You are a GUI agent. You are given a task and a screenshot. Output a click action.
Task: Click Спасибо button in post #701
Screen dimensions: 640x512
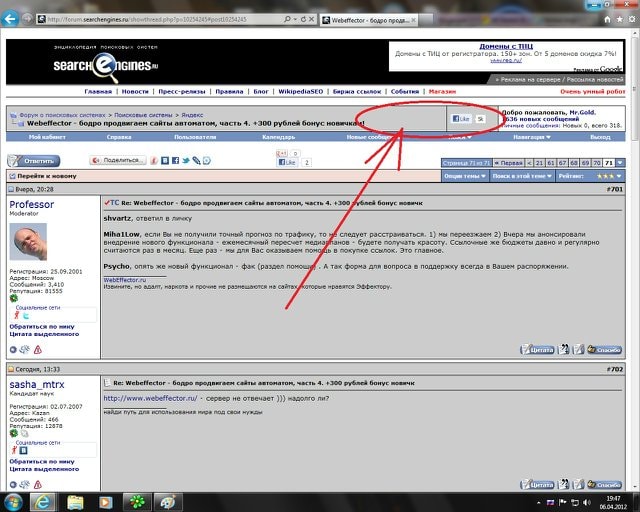coord(605,349)
